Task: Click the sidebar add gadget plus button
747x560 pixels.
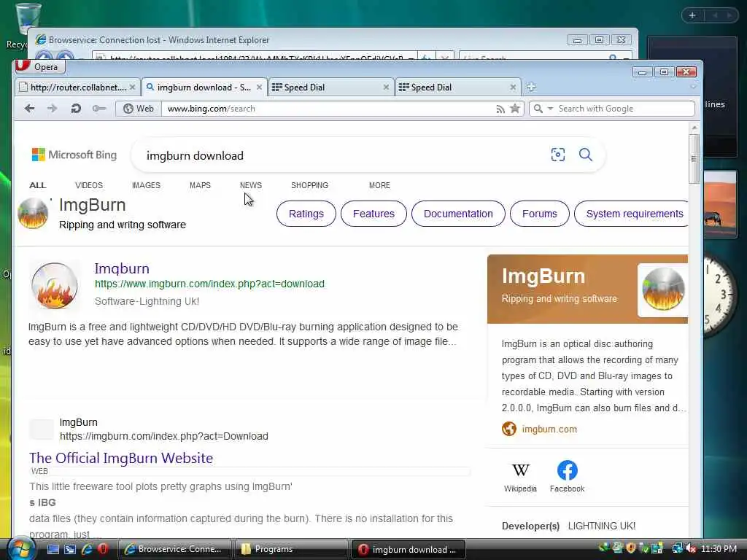Action: click(x=692, y=15)
